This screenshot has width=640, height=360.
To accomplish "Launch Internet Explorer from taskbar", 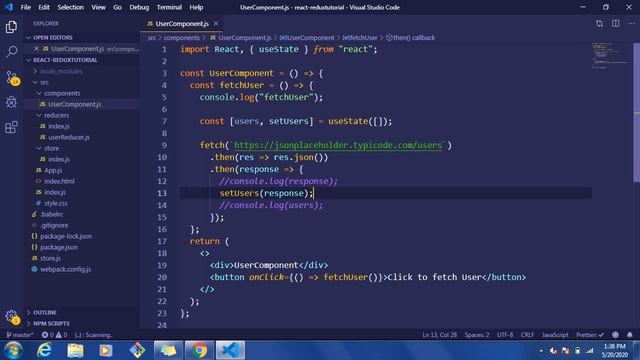I will coord(44,350).
